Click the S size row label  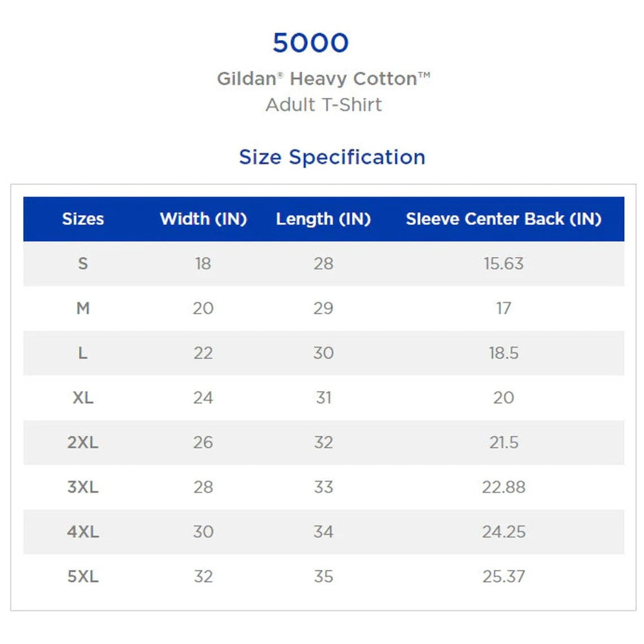(83, 263)
